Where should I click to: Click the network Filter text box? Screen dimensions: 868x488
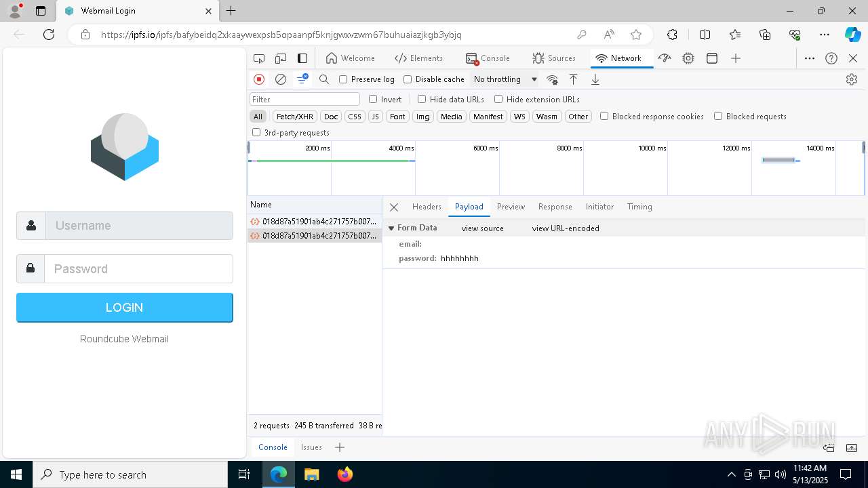point(304,99)
